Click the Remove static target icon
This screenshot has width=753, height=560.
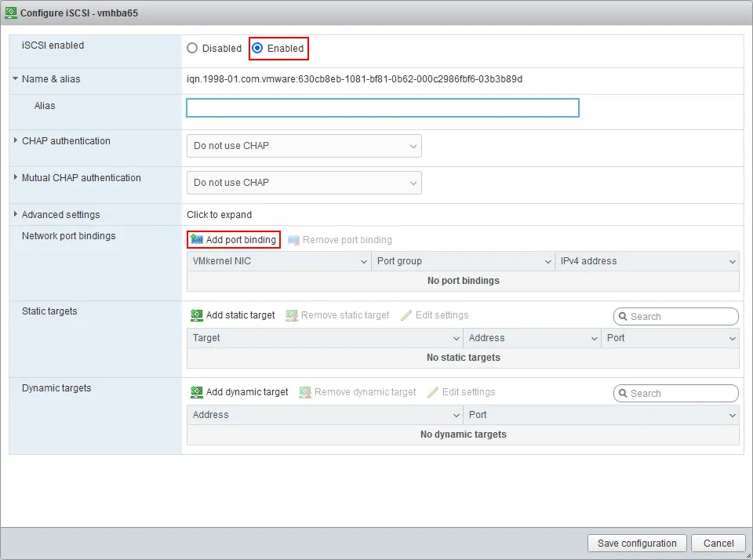coord(293,315)
